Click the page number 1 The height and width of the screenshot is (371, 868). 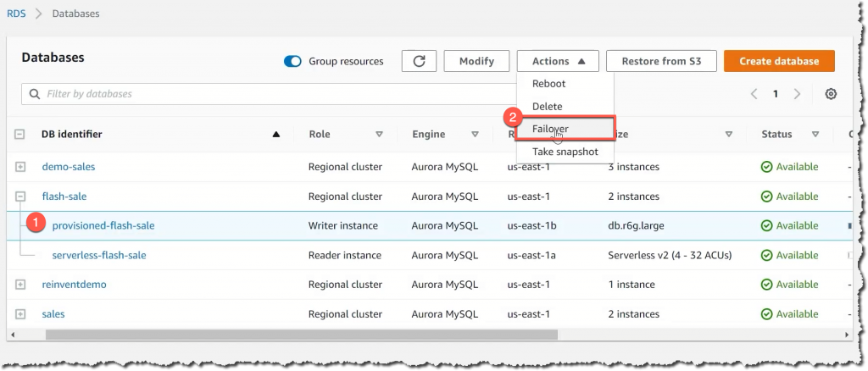point(776,94)
